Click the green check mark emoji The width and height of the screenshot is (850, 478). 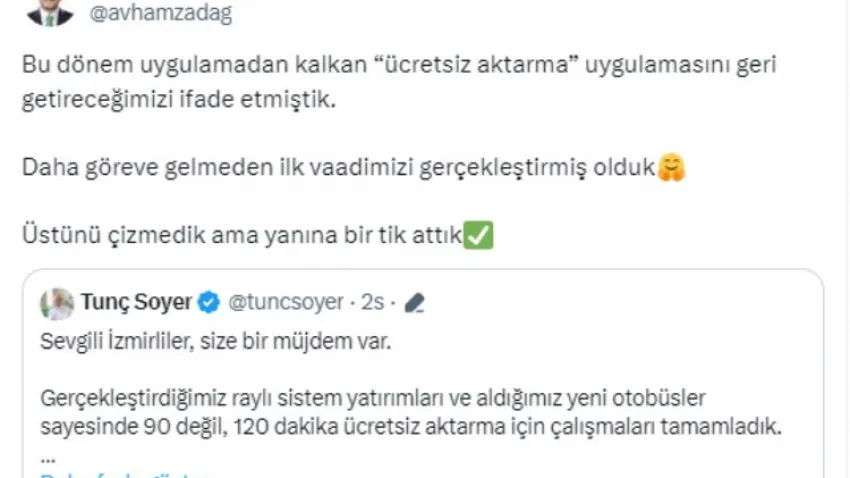pyautogui.click(x=478, y=236)
